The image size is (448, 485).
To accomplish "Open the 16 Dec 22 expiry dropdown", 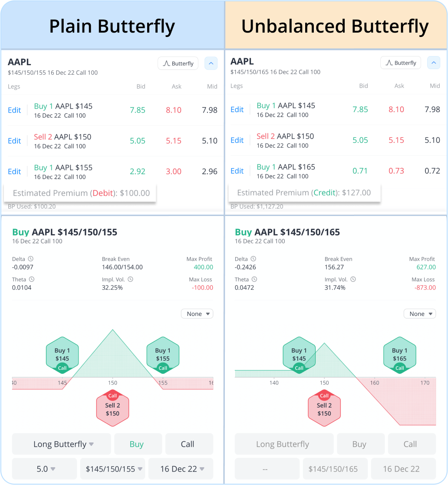I will click(181, 469).
